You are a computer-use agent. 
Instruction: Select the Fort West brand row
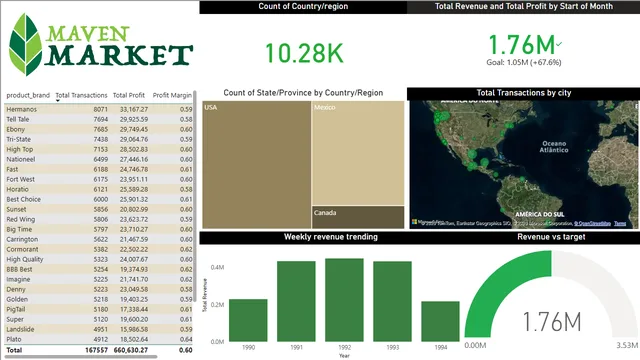point(99,180)
